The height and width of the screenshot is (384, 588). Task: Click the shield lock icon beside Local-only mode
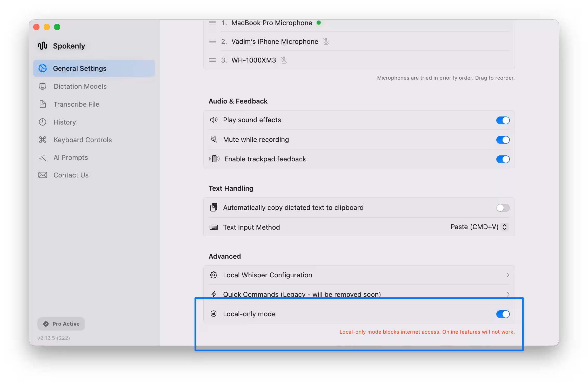point(214,314)
